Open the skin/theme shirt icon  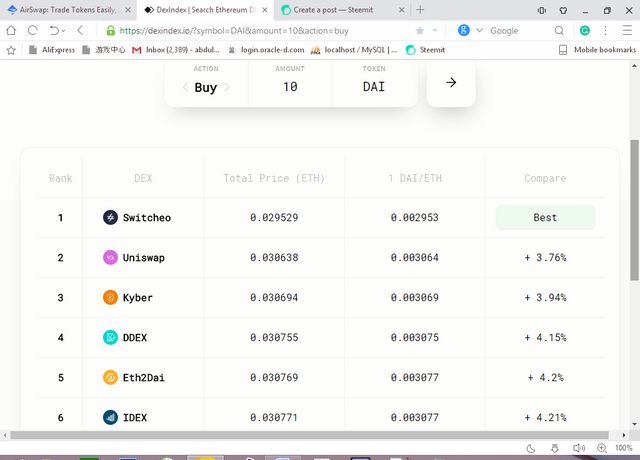click(x=563, y=10)
